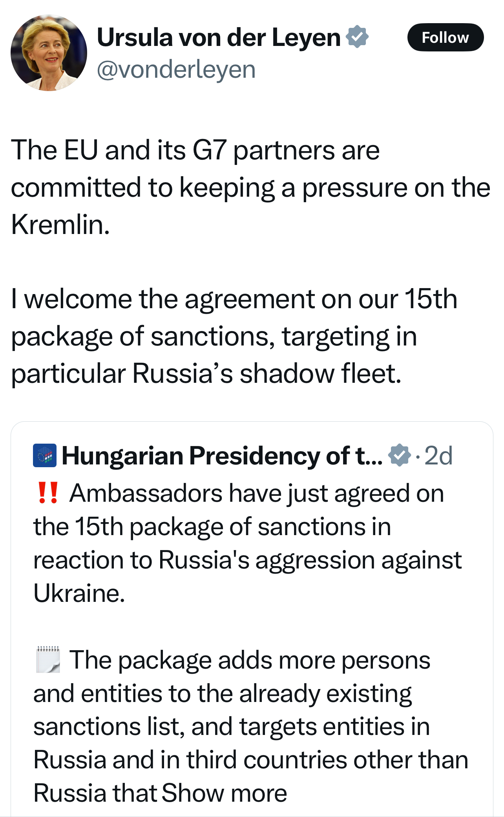Click the verified badge beside Ursula von der Leyen
The image size is (504, 817).
tap(357, 37)
